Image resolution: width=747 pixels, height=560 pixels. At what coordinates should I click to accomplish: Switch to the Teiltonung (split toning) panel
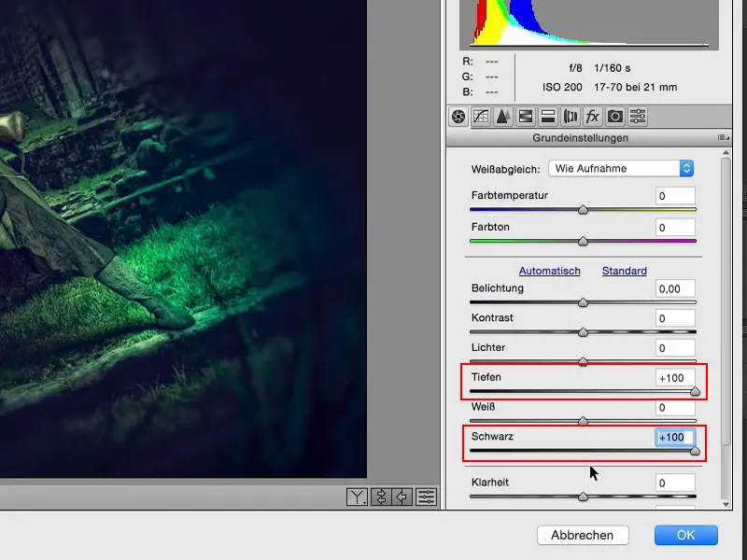coord(545,116)
